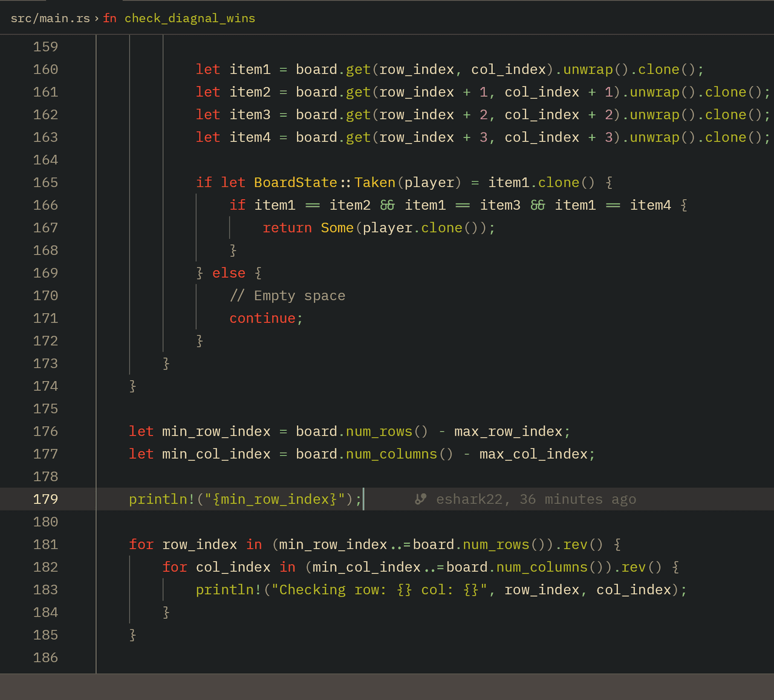Place cursor on 'let item1' declaration line
Screen dimensions: 774x700
(450, 70)
